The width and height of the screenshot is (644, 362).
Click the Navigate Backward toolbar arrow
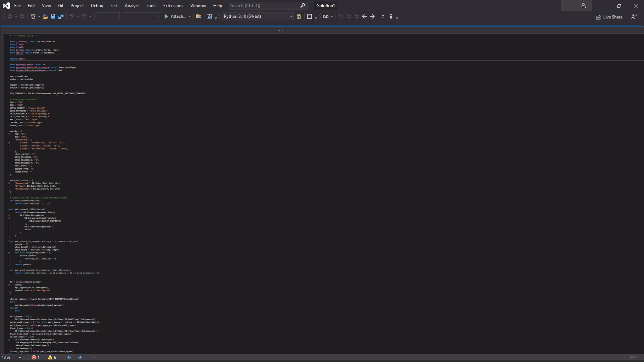pyautogui.click(x=10, y=16)
